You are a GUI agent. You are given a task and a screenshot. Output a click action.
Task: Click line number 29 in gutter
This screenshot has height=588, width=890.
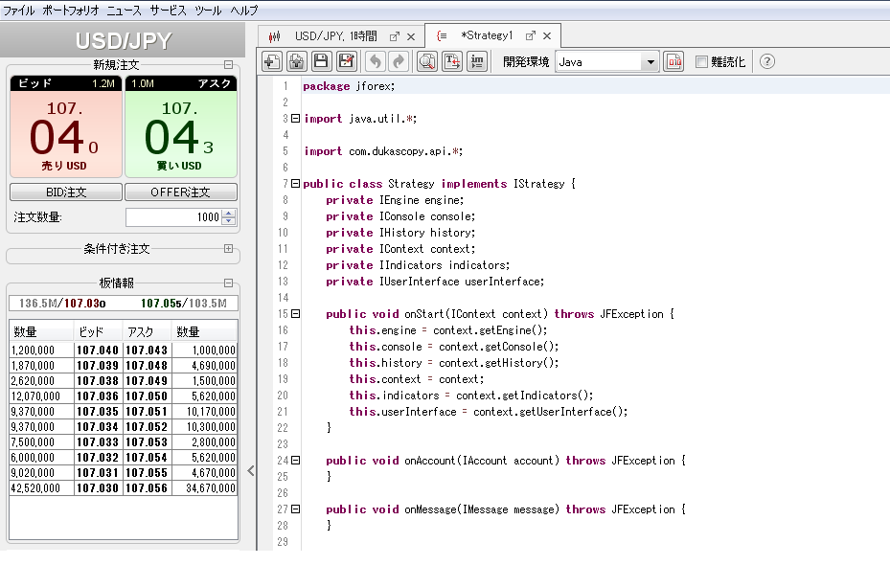click(283, 541)
